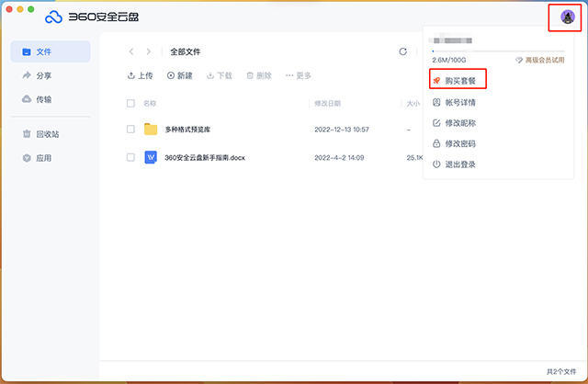Select 退出登录 in the account menu
The height and width of the screenshot is (384, 588).
click(455, 164)
